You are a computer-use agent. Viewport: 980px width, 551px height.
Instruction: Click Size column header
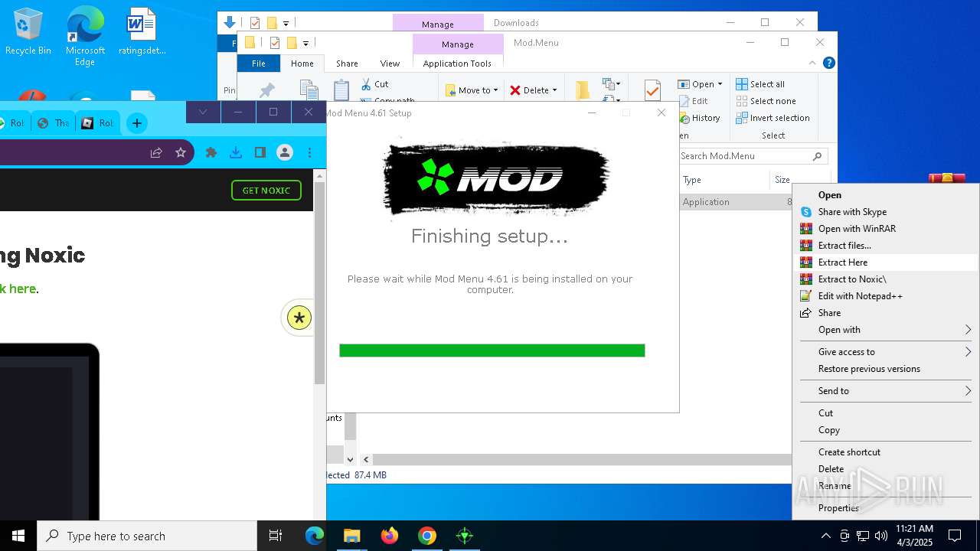point(782,180)
